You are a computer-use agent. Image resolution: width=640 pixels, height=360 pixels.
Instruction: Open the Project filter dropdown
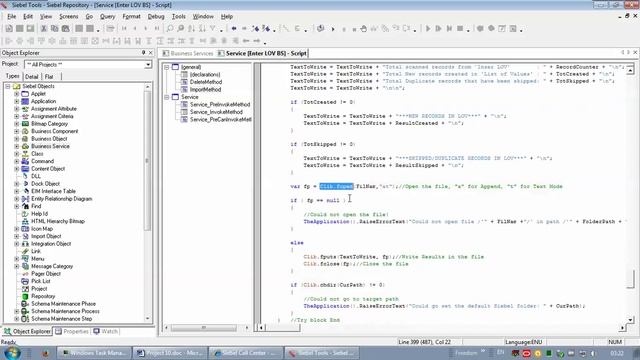(x=148, y=64)
